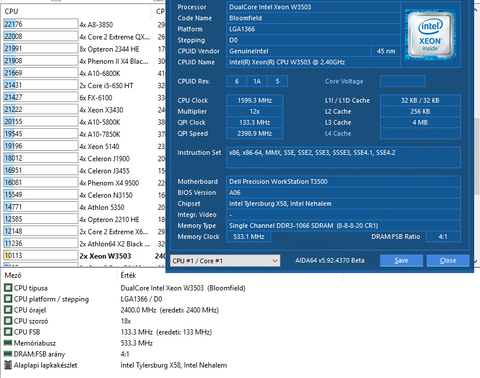Screen dimensions: 480x378
Task: Click the Memory Clock value 533.1 MHz
Action: (x=249, y=237)
